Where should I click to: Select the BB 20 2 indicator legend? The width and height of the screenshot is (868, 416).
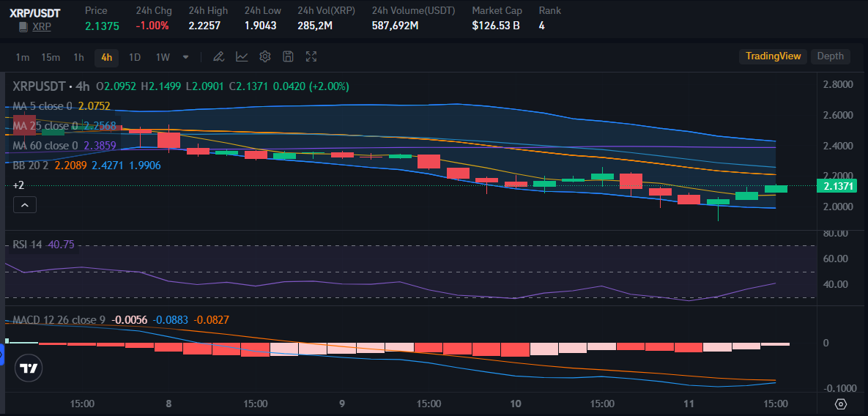87,165
